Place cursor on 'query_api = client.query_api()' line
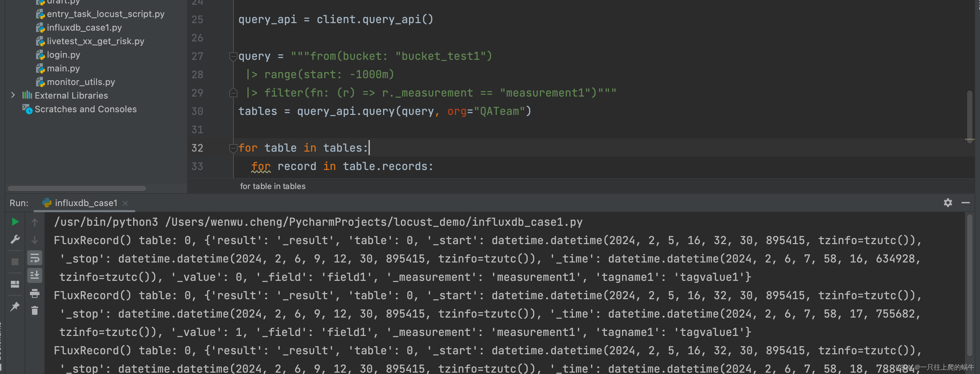 pos(336,19)
